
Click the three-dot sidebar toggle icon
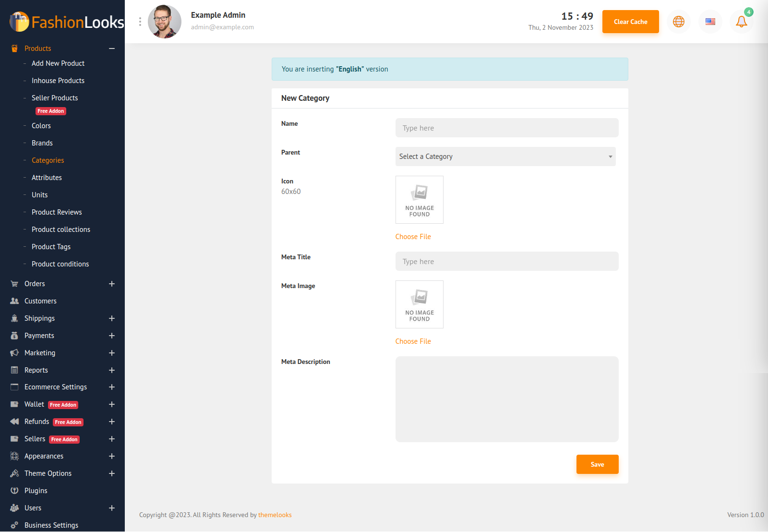140,22
